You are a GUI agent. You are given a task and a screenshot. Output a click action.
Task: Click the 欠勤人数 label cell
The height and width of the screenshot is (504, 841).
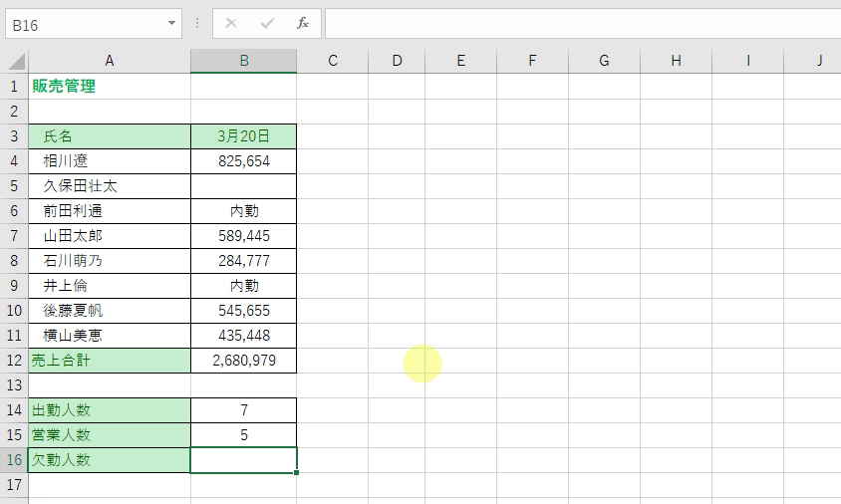click(x=110, y=460)
